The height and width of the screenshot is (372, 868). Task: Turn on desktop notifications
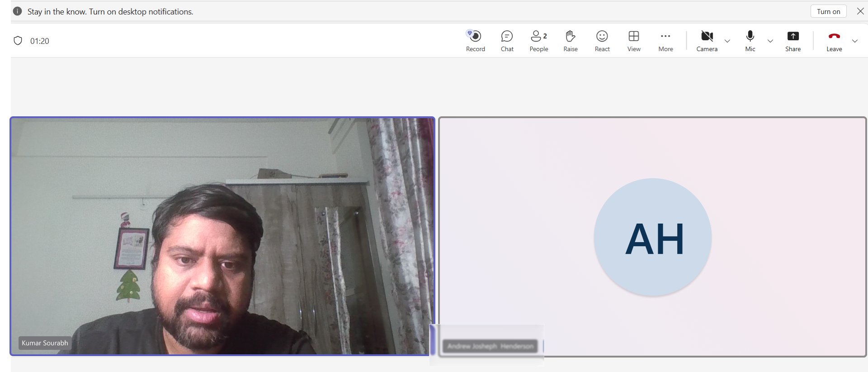click(x=828, y=11)
